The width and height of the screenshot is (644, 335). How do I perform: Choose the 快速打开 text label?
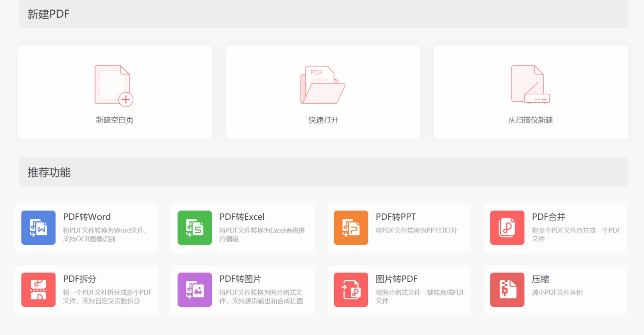323,120
